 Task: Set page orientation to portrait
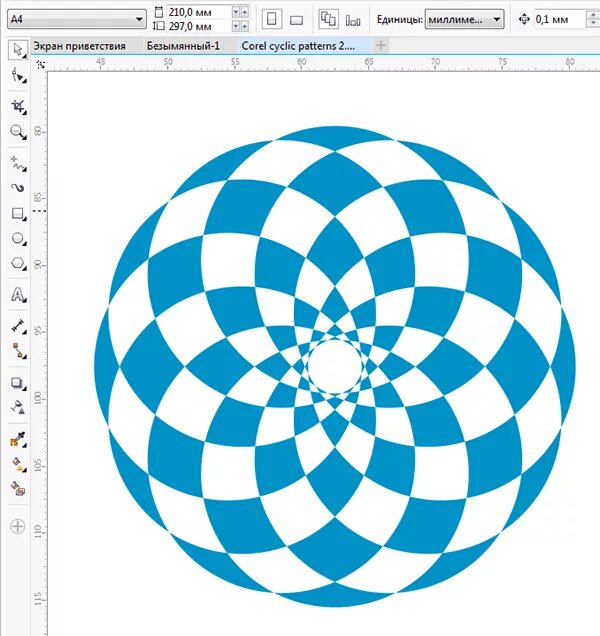(272, 19)
